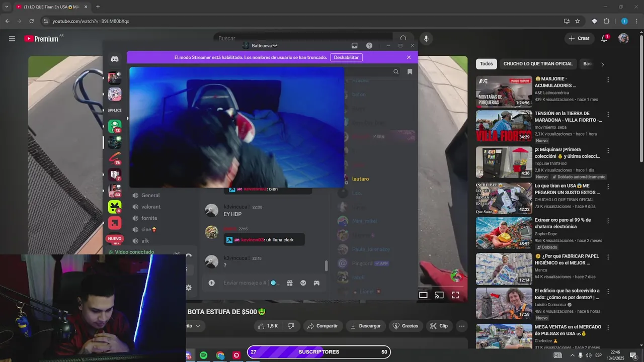
Task: Click the Discord chat scrollbar
Action: point(326,265)
